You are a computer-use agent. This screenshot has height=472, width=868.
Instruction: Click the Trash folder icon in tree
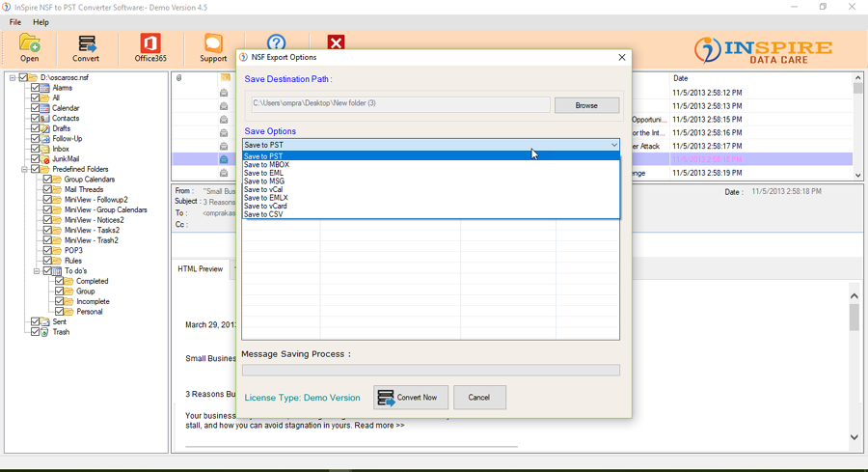(44, 332)
